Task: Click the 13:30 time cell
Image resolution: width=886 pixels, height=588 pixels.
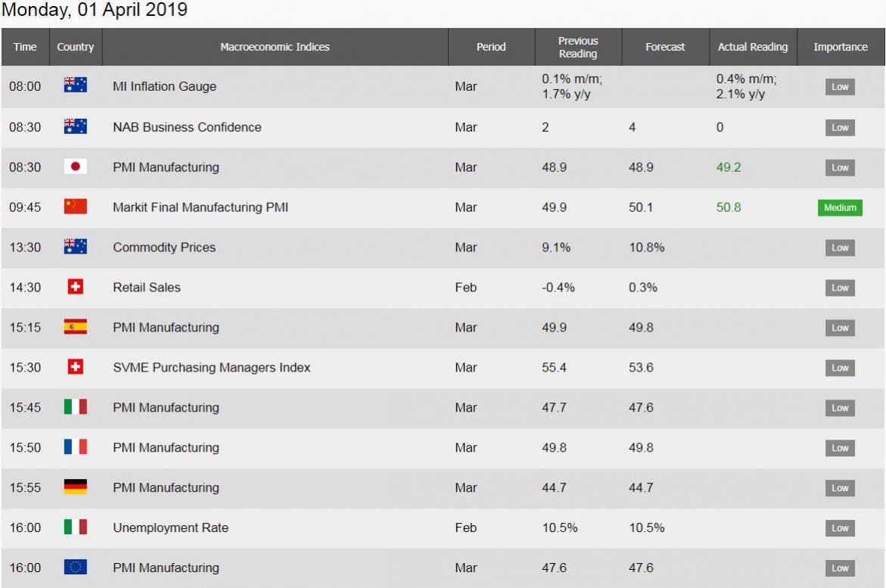Action: click(25, 247)
